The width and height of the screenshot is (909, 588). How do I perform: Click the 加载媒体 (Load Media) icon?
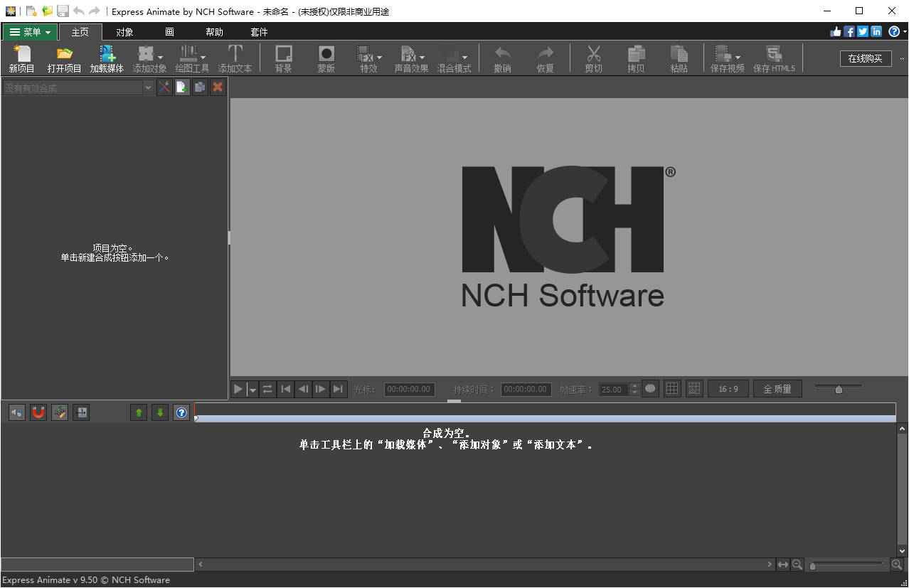point(107,57)
